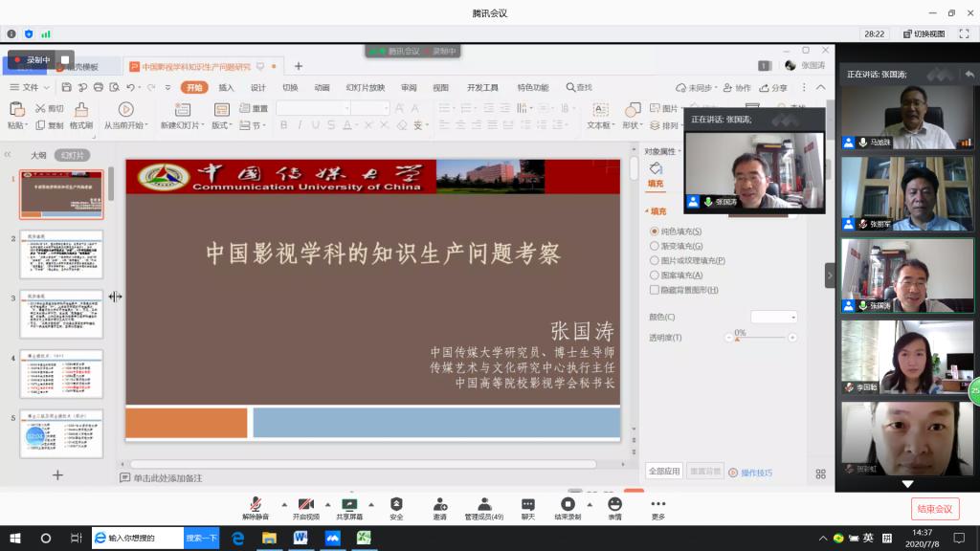Click the save icon in quick toolbar

coord(66,87)
